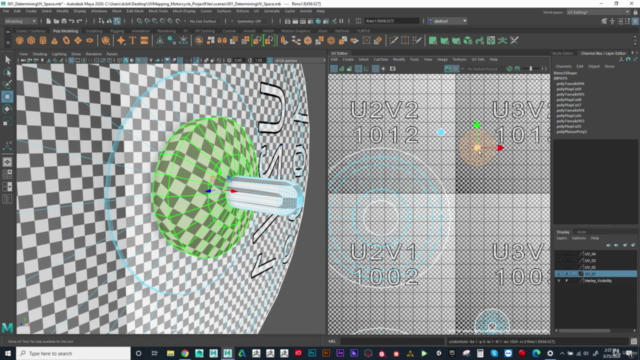Screen dimensions: 640x360
Task: Click the green automatic mapping cube icon
Action: pyautogui.click(x=468, y=40)
